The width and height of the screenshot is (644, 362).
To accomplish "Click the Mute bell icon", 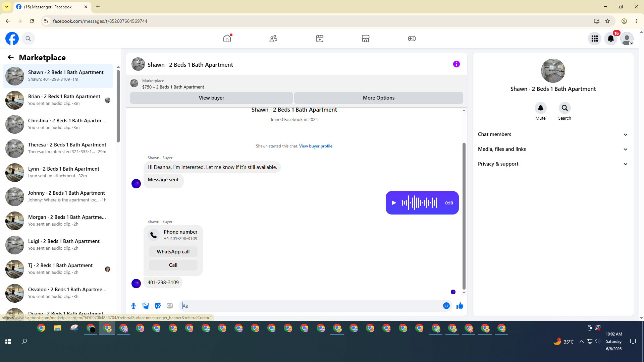I will [540, 108].
